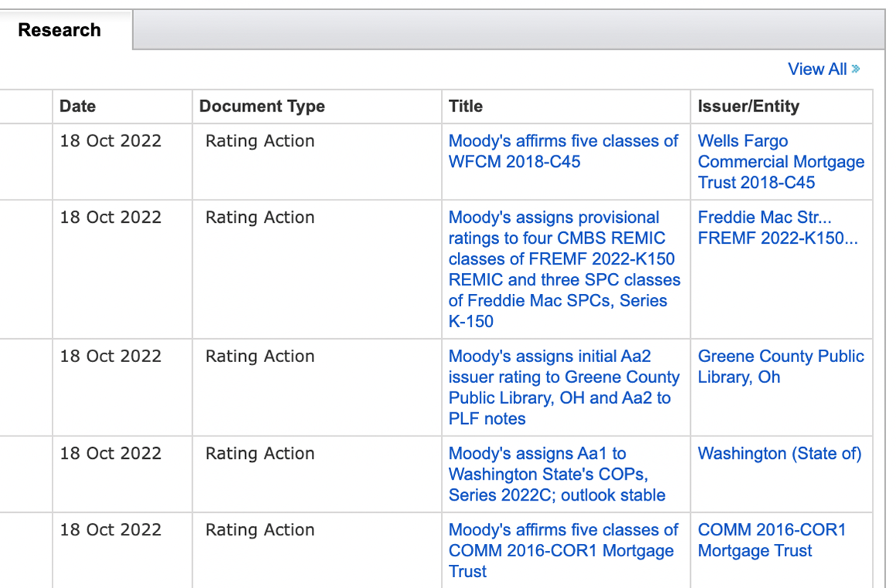
Task: Click Rating Action in the COMM 2016-COR1 row
Action: pos(260,530)
